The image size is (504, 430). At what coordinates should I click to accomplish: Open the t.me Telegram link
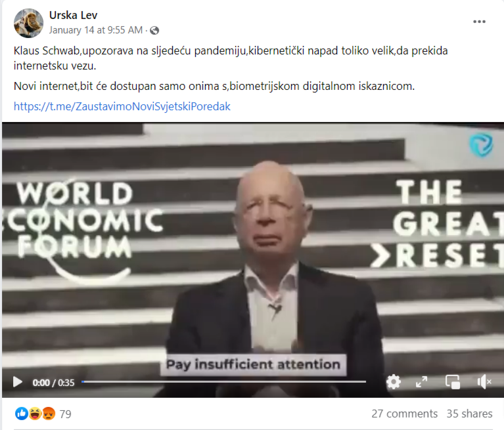tap(122, 106)
